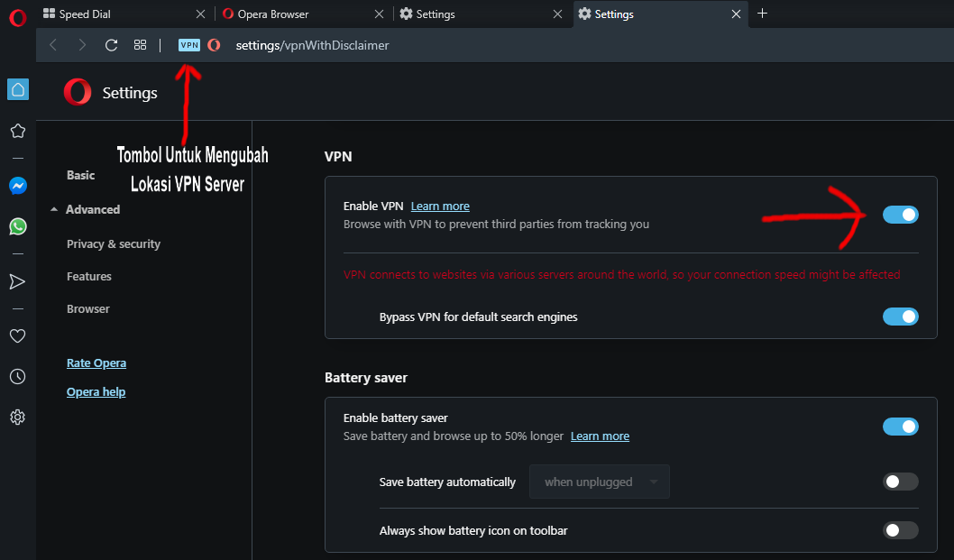Toggle Bypass VPN for default search engines

tap(901, 317)
